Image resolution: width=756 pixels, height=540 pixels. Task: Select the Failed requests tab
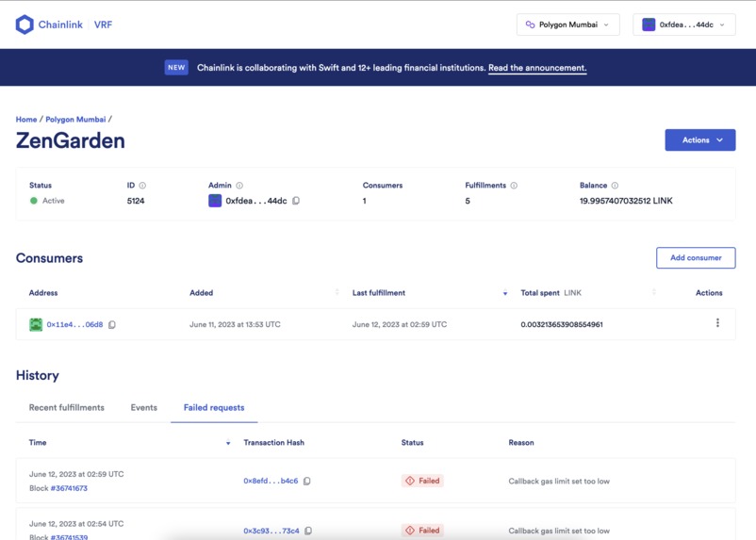click(x=214, y=407)
